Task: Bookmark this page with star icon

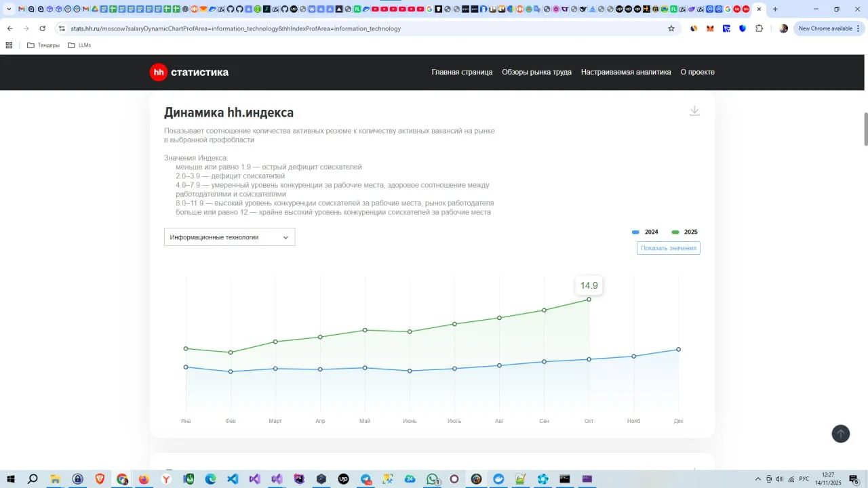Action: pyautogui.click(x=671, y=28)
